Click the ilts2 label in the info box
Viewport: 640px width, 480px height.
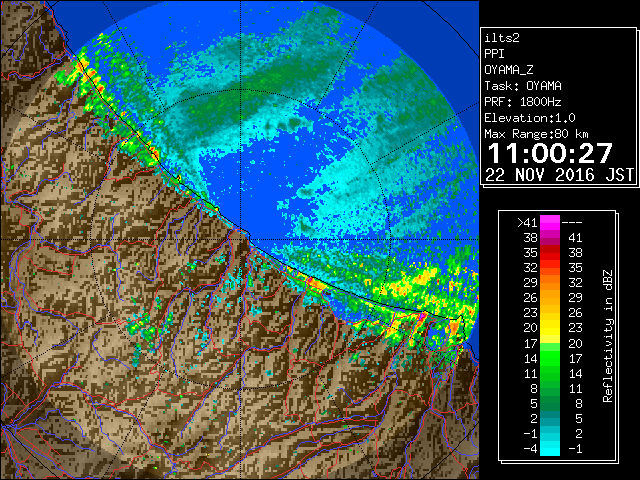(502, 38)
